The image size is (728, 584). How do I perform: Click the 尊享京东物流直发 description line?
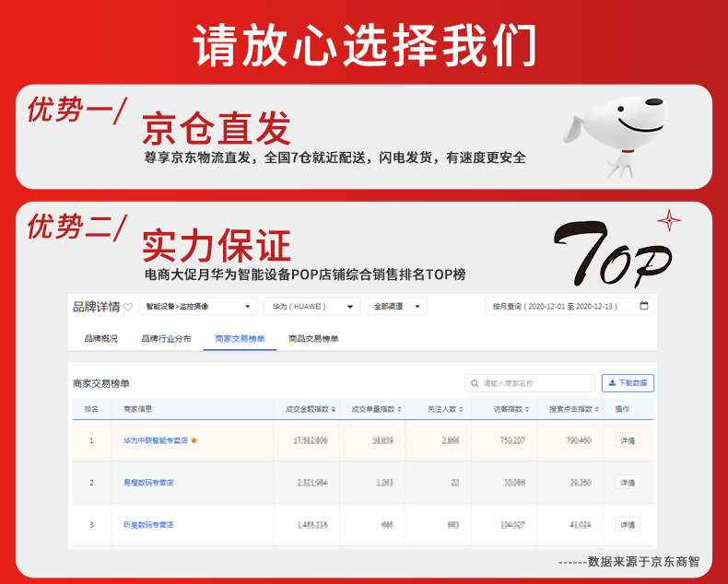pos(335,158)
